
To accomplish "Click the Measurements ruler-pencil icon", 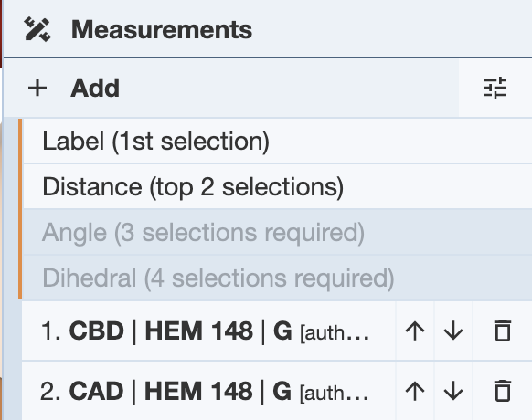I will click(x=37, y=29).
